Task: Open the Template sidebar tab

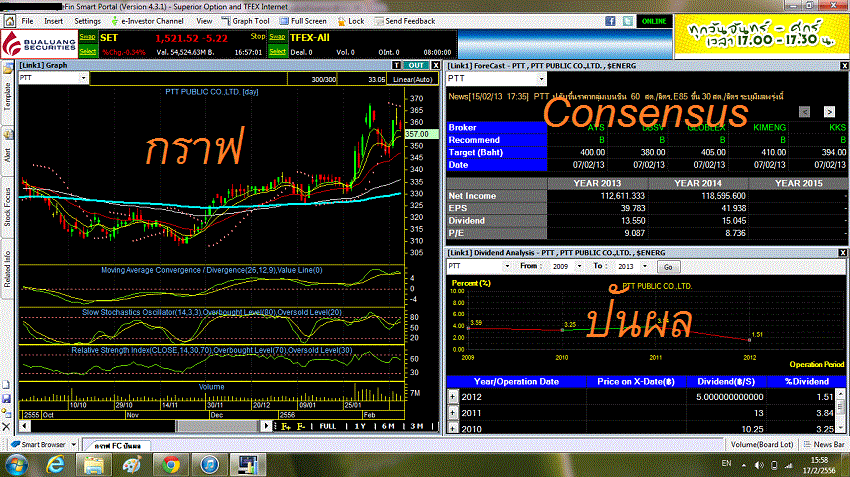Action: tap(8, 92)
